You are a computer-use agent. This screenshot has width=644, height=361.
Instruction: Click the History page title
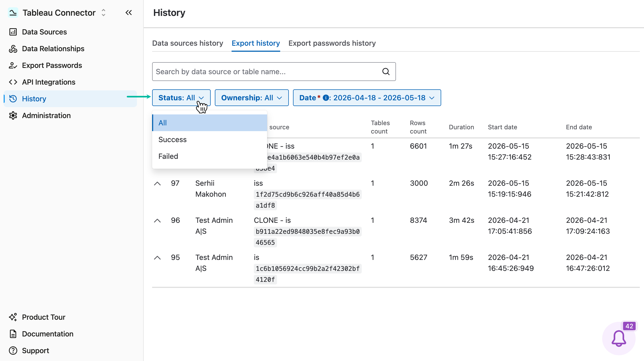pos(169,13)
